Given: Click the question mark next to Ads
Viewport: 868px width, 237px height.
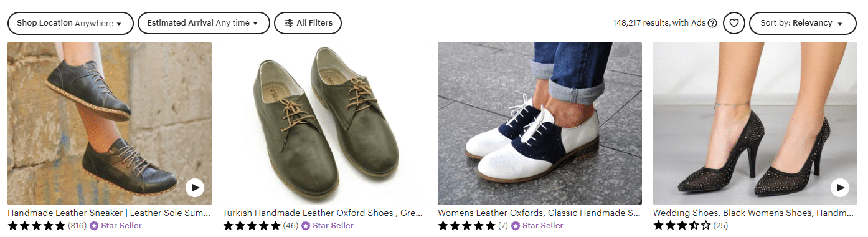Looking at the screenshot, I should (712, 23).
